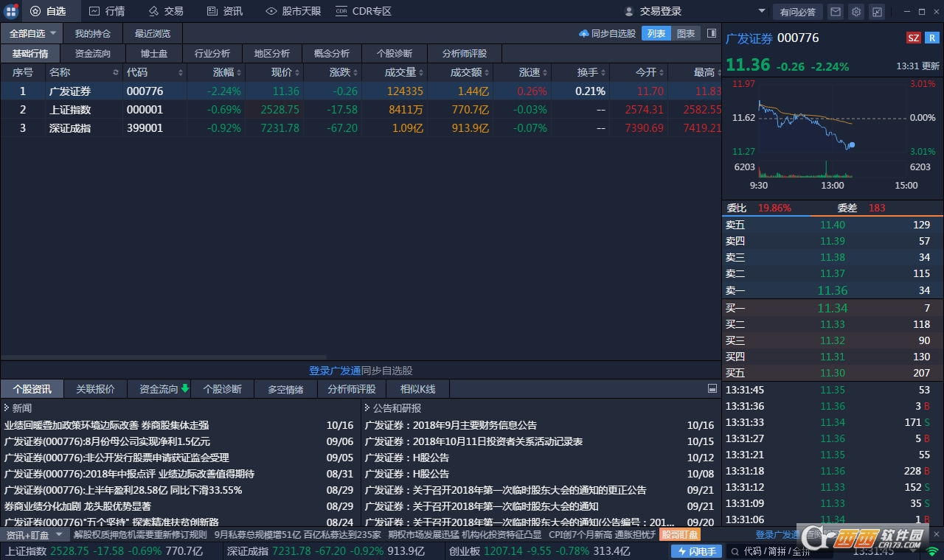Open the dropdown arrow next to 交易登录
Image resolution: width=944 pixels, height=560 pixels.
[762, 11]
